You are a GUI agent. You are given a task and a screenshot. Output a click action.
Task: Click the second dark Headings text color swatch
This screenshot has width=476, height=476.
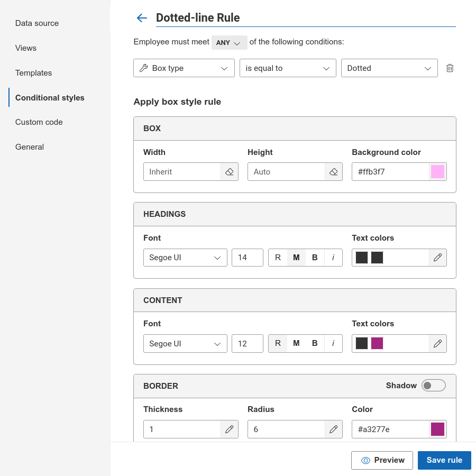[377, 258]
